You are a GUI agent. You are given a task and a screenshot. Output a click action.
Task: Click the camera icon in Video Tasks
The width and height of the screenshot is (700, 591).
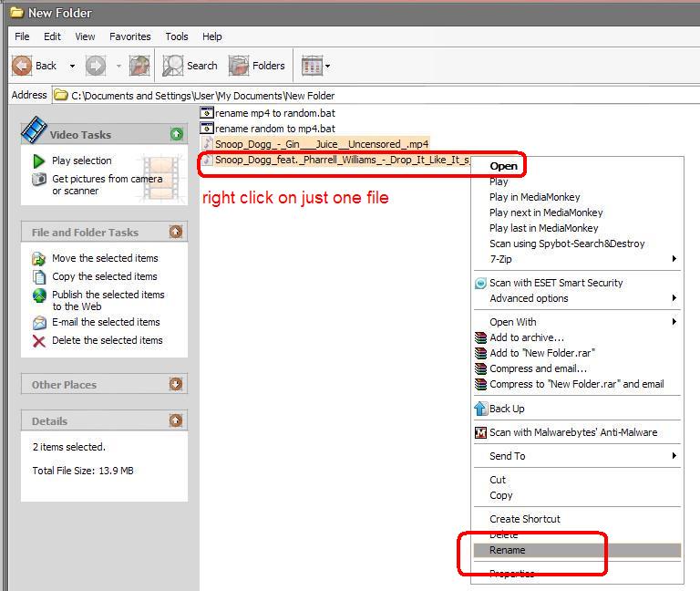39,179
